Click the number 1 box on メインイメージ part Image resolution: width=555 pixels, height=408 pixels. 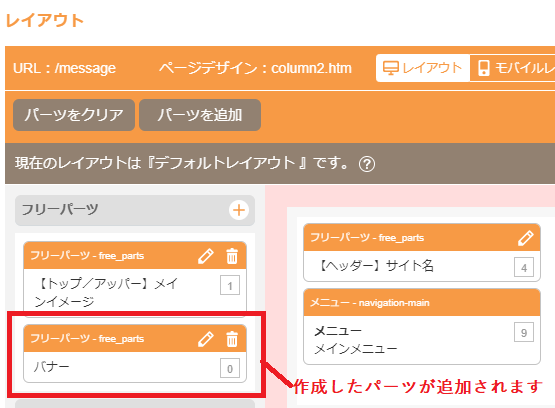[x=230, y=285]
